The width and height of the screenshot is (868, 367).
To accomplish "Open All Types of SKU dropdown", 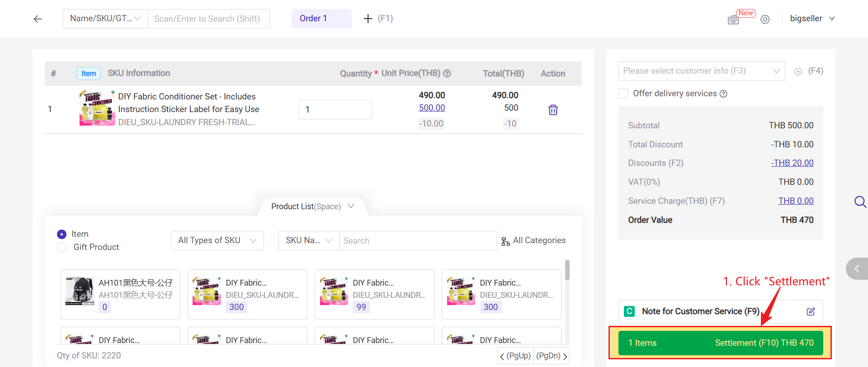I will pyautogui.click(x=217, y=240).
